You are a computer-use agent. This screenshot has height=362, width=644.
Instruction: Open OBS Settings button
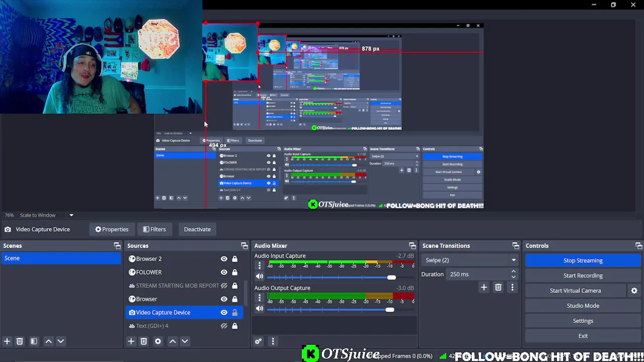click(583, 321)
